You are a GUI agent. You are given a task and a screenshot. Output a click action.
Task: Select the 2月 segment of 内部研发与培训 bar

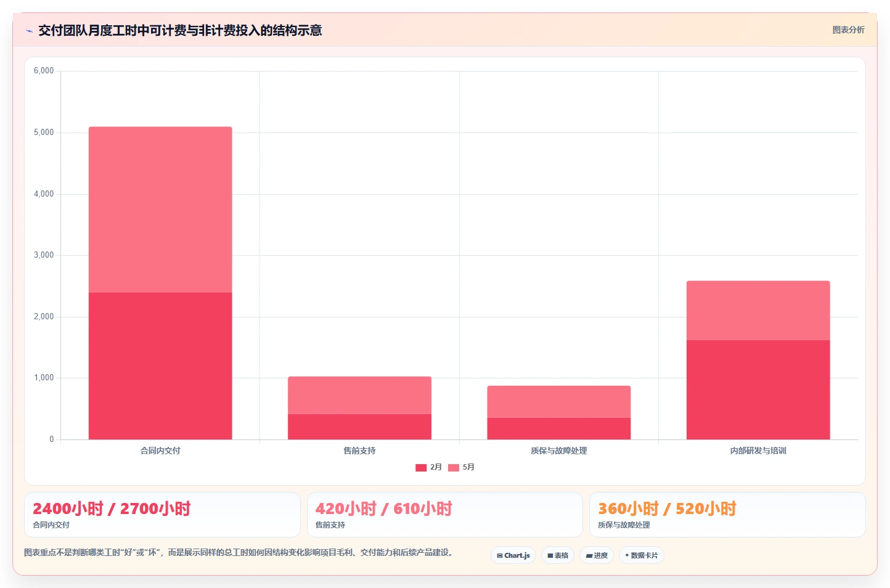click(758, 390)
